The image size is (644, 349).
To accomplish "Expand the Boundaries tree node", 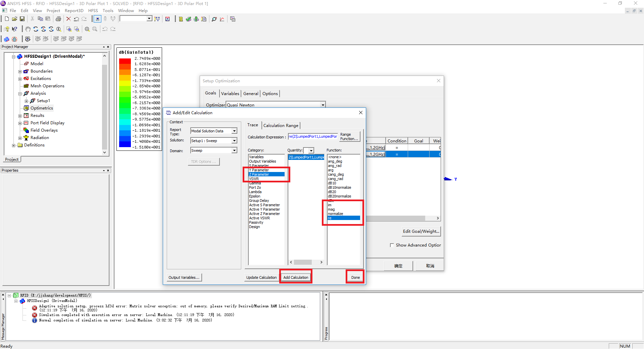I will click(20, 72).
